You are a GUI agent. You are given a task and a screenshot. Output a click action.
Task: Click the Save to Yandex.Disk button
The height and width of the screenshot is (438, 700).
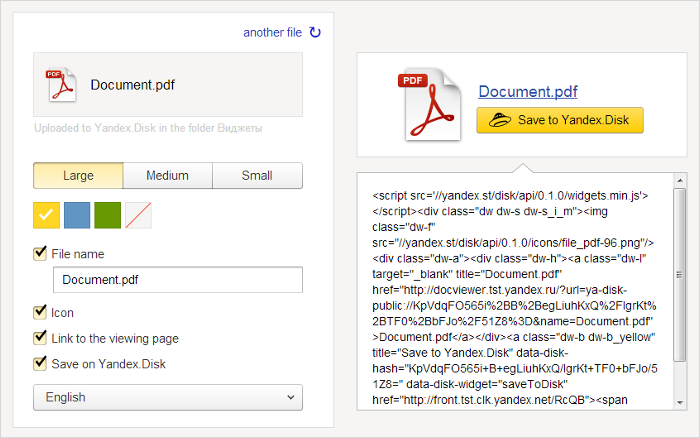(x=560, y=120)
